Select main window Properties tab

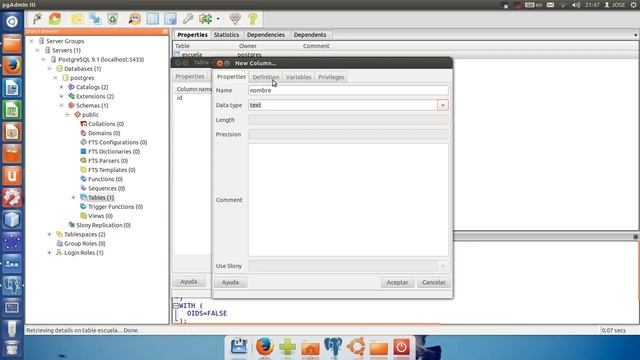pos(192,35)
